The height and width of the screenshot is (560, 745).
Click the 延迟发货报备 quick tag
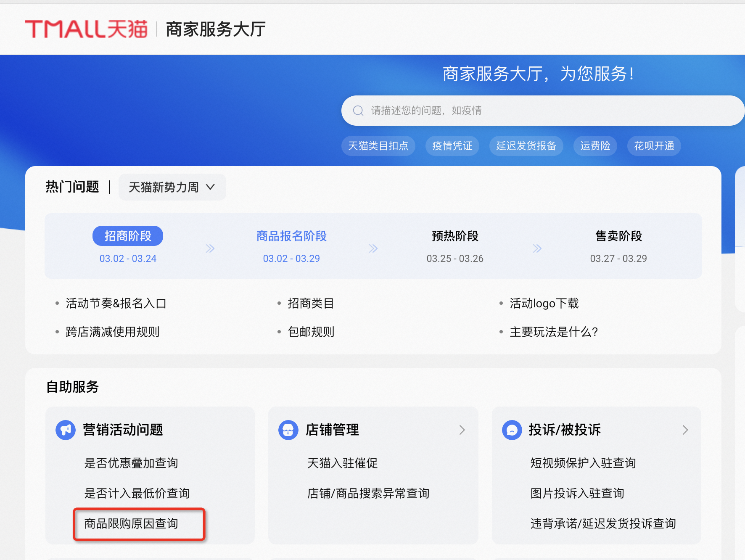tap(526, 146)
